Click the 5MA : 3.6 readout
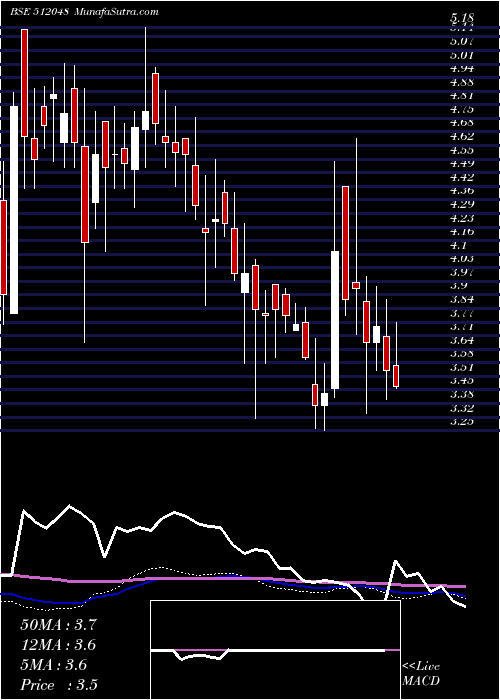 tap(53, 665)
